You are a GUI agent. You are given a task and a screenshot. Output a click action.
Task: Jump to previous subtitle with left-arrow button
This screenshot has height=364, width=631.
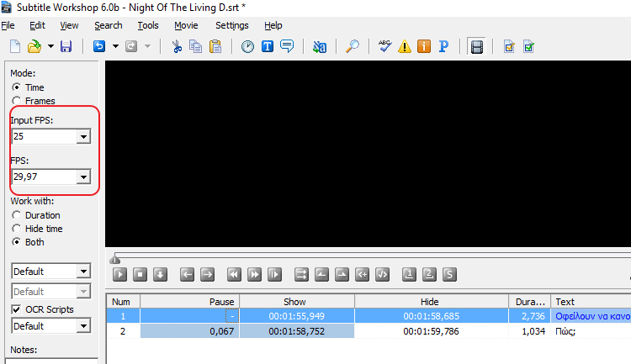pyautogui.click(x=187, y=275)
